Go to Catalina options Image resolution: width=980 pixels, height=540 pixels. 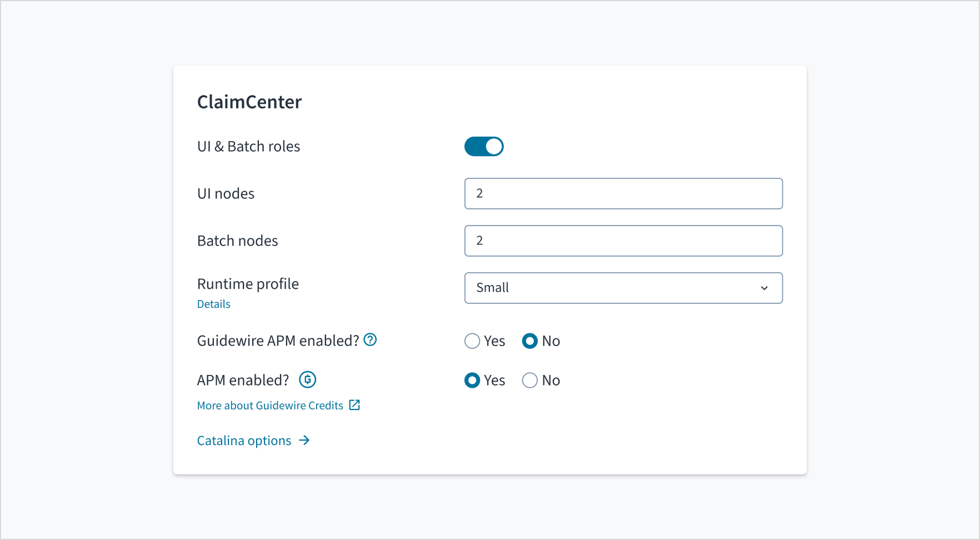coord(244,441)
